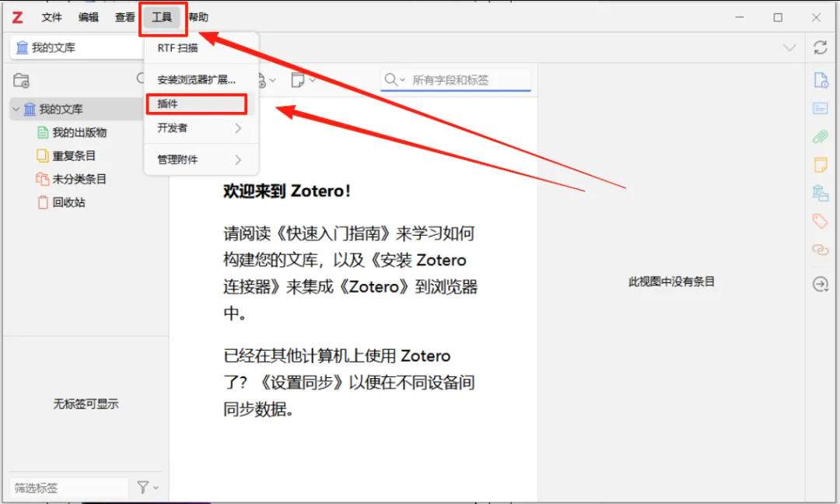Open the 文件 menu
840x504 pixels.
[51, 17]
